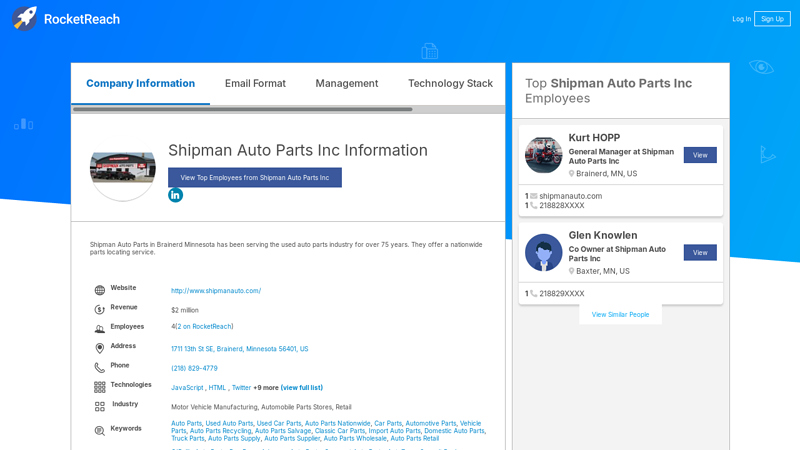Open Glen Knowlen's avatar image
800x450 pixels.
(x=543, y=252)
